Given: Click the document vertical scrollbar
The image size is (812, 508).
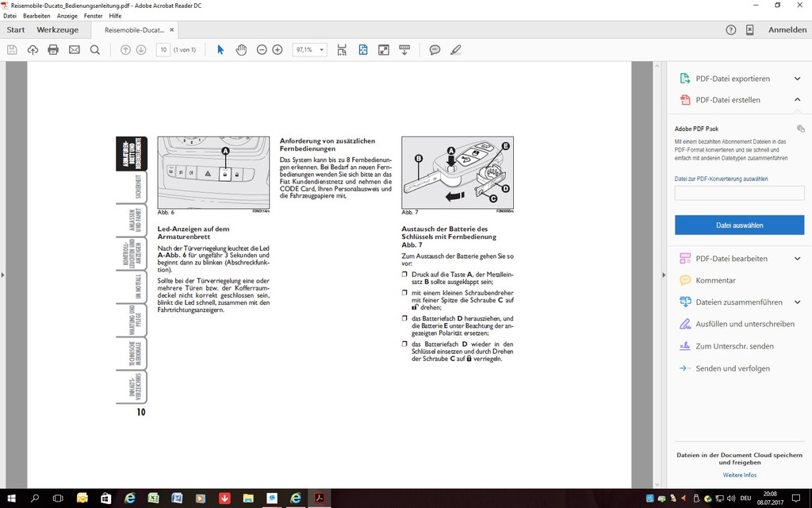Looking at the screenshot, I should (x=657, y=275).
